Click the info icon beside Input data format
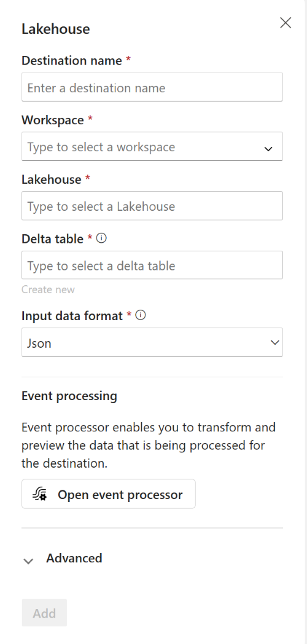This screenshot has width=307, height=644. click(x=141, y=315)
